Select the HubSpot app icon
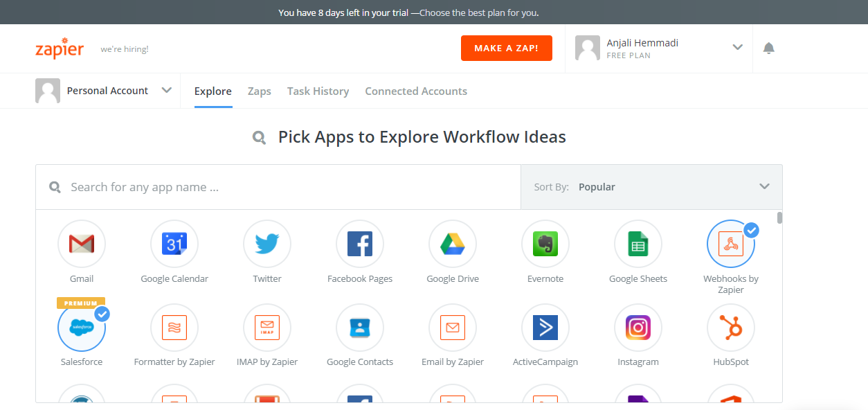Viewport: 868px width, 410px height. [x=731, y=327]
